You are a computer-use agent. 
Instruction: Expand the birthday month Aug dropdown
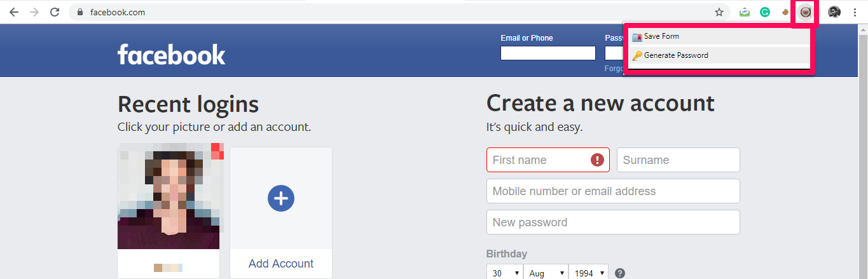click(545, 273)
